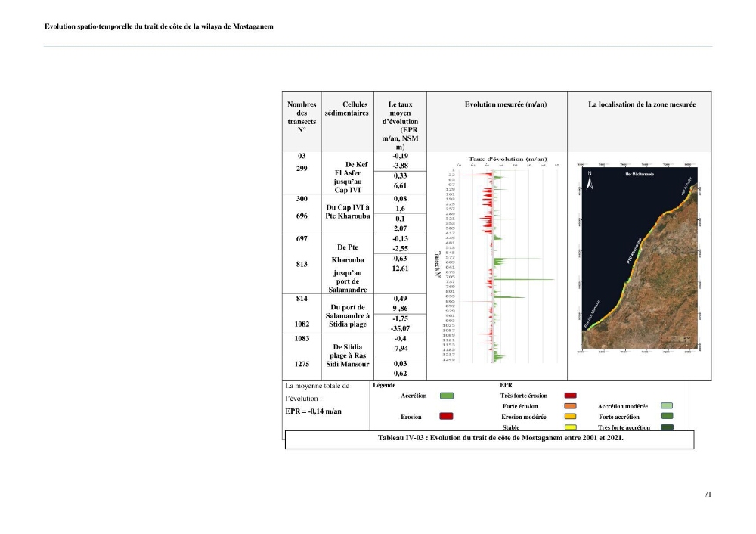Screen dimensions: 756x534
Task: Select the value 2,07
Action: click(400, 228)
